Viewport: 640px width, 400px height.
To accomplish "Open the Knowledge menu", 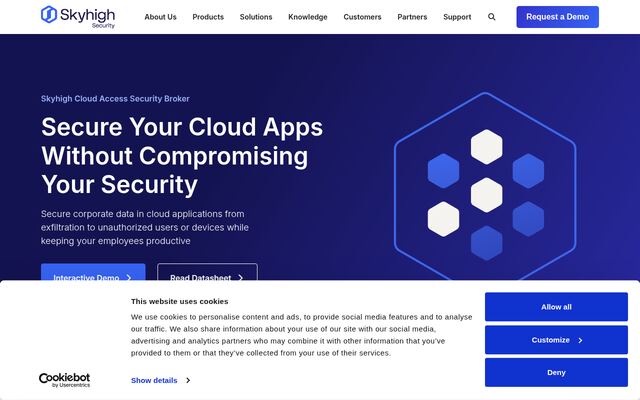I will tap(308, 17).
